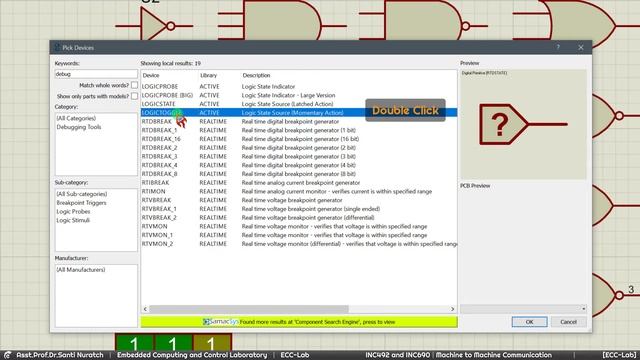Select RTDBREAK_2 device row

click(299, 148)
